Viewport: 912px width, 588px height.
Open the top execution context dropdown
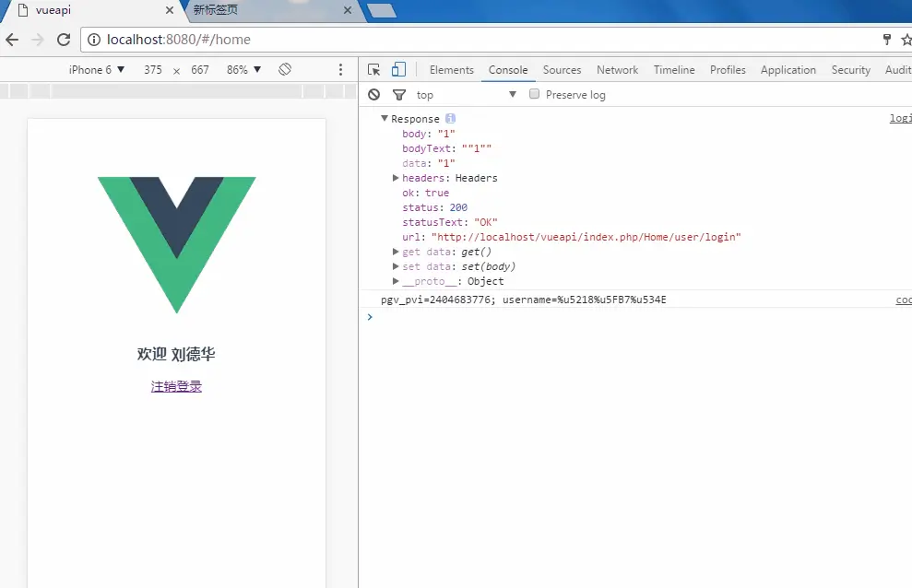[466, 95]
